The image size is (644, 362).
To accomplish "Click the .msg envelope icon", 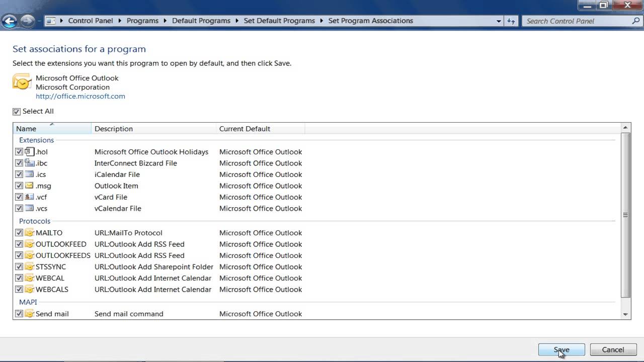I will [29, 186].
